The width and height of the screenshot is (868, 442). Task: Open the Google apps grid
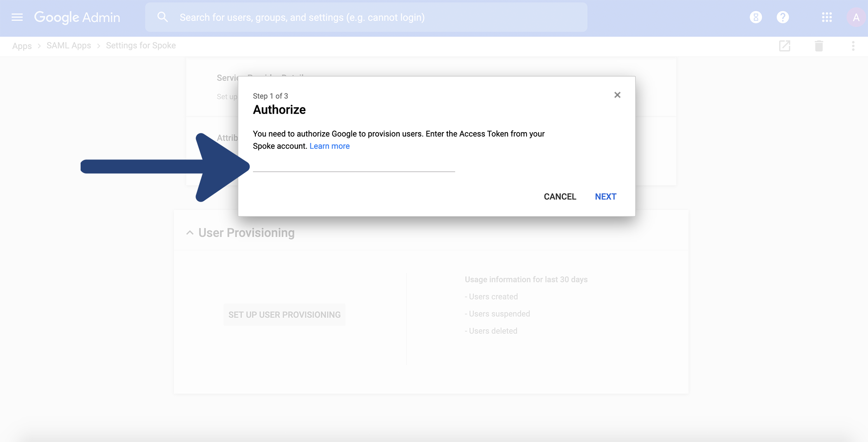coord(827,17)
